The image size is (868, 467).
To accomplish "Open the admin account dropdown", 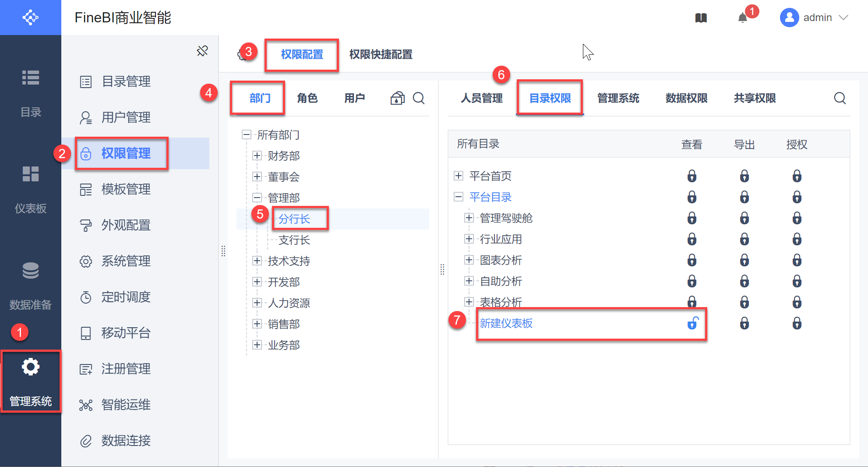I will coord(815,18).
